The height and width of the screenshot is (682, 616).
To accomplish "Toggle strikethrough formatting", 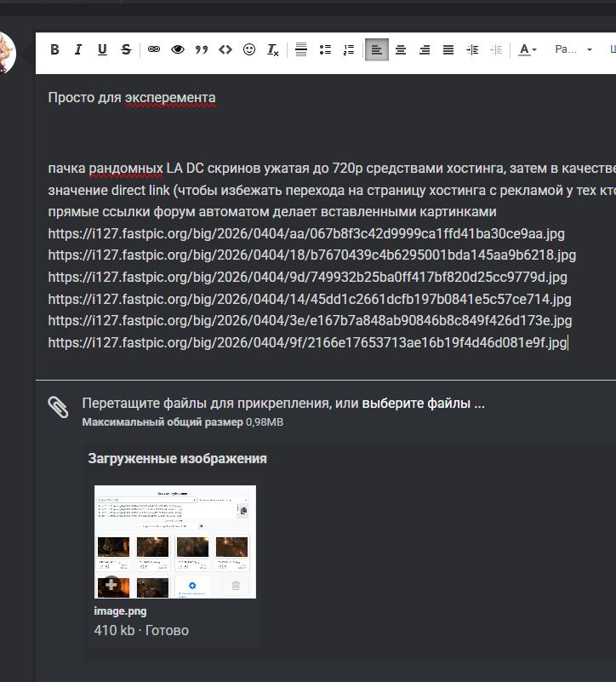I will 126,49.
